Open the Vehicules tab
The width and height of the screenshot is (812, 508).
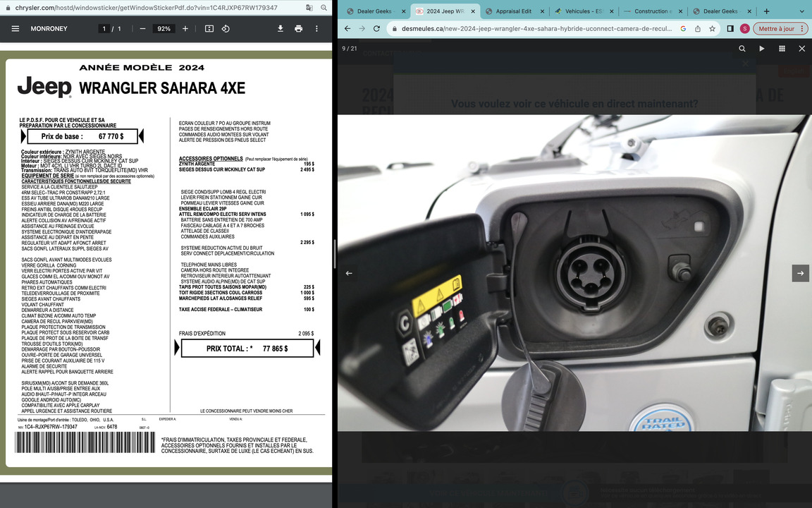(x=583, y=11)
